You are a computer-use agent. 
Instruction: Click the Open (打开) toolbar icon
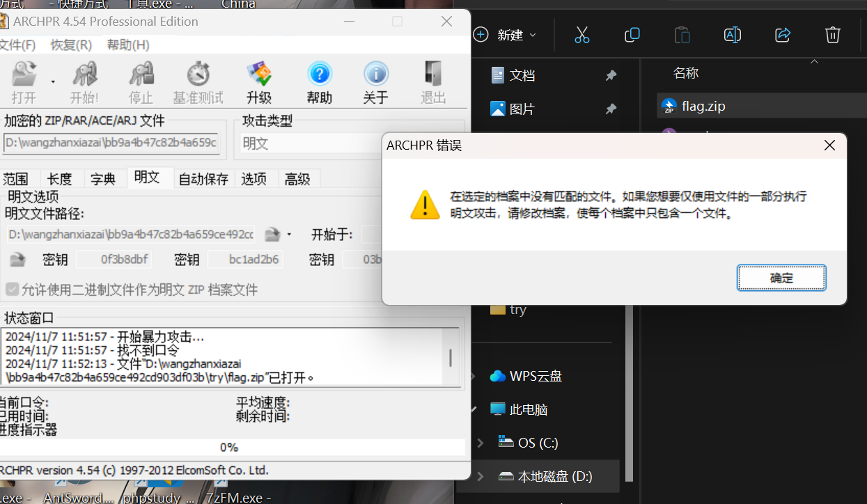pos(24,82)
